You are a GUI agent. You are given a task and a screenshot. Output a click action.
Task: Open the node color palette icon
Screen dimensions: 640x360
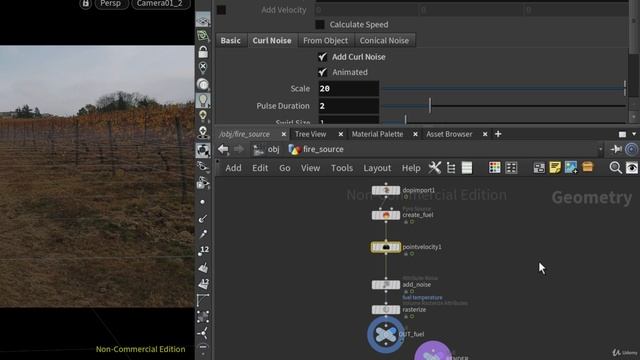pos(494,167)
